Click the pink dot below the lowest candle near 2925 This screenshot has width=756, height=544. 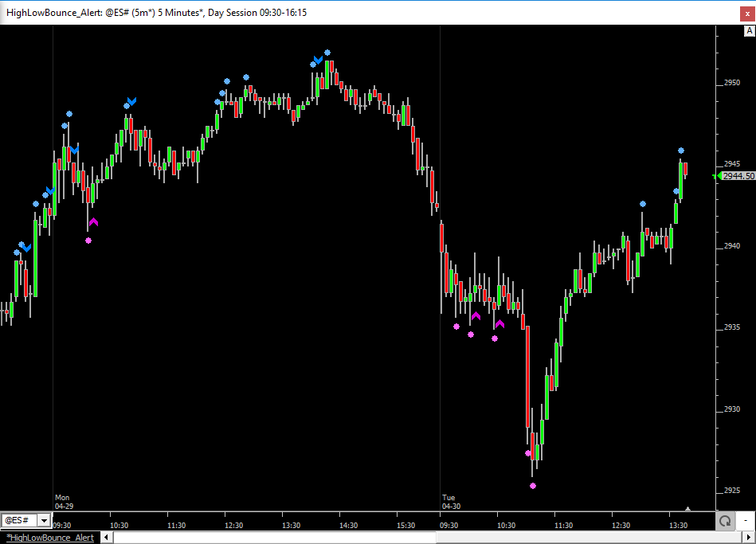coord(533,486)
